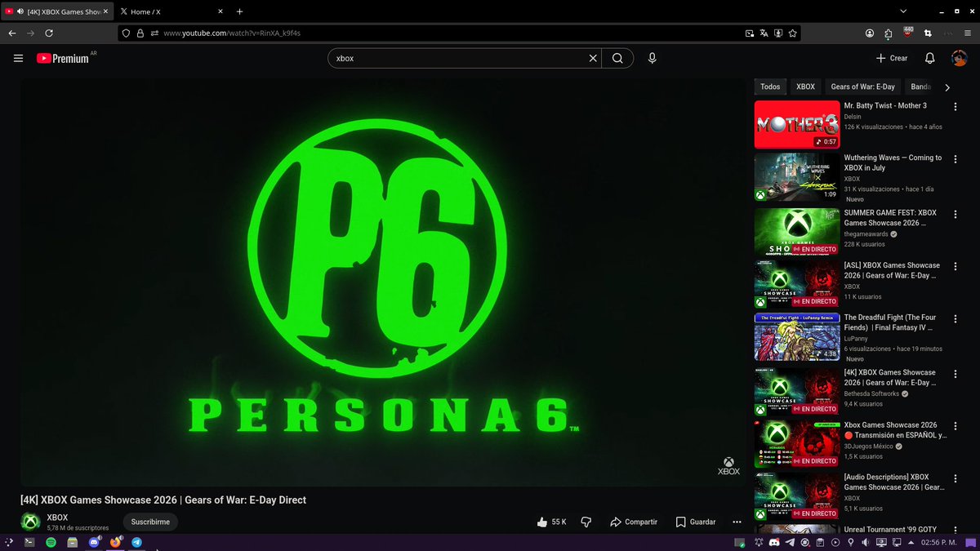
Task: Open Telegram from the taskbar
Action: pos(136,542)
